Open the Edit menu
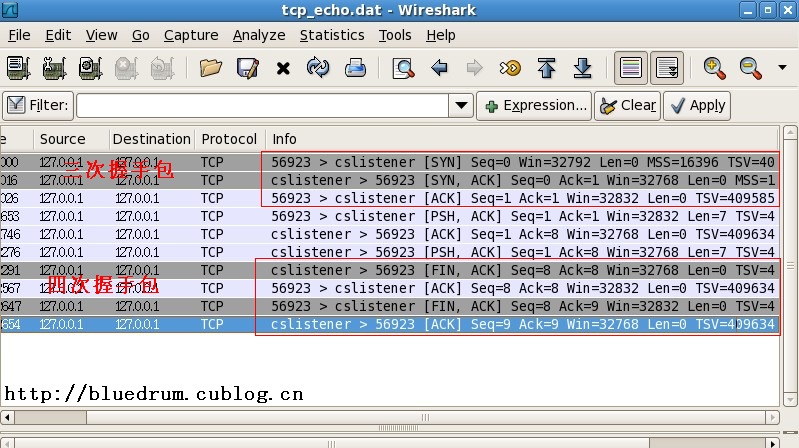The width and height of the screenshot is (799, 448). (x=58, y=35)
